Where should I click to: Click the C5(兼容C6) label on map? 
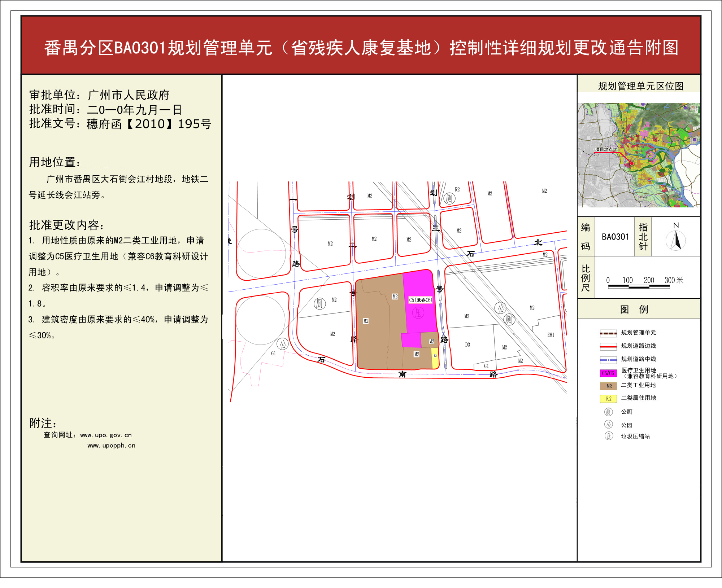pyautogui.click(x=420, y=300)
